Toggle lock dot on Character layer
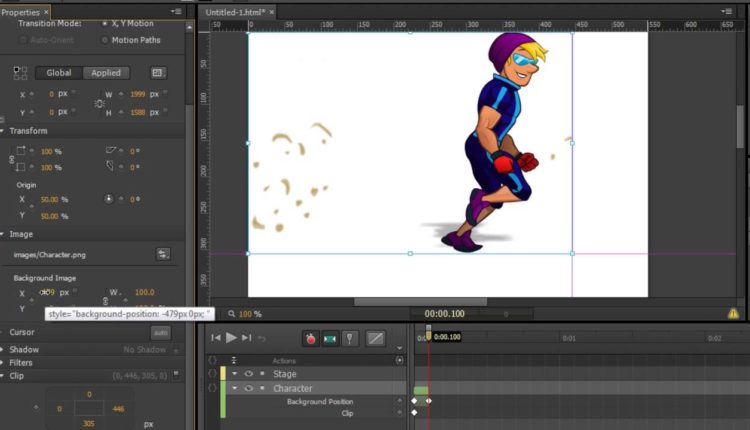 pyautogui.click(x=262, y=388)
